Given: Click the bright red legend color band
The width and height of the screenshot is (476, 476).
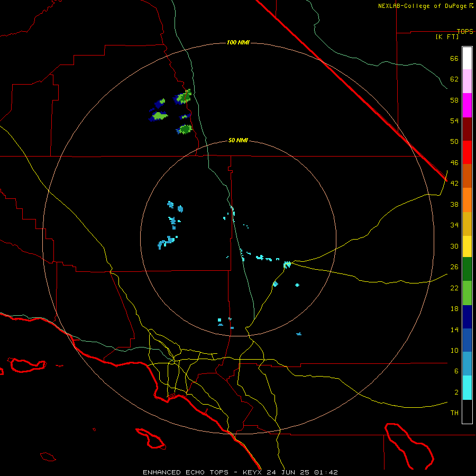Looking at the screenshot, I should (x=467, y=152).
